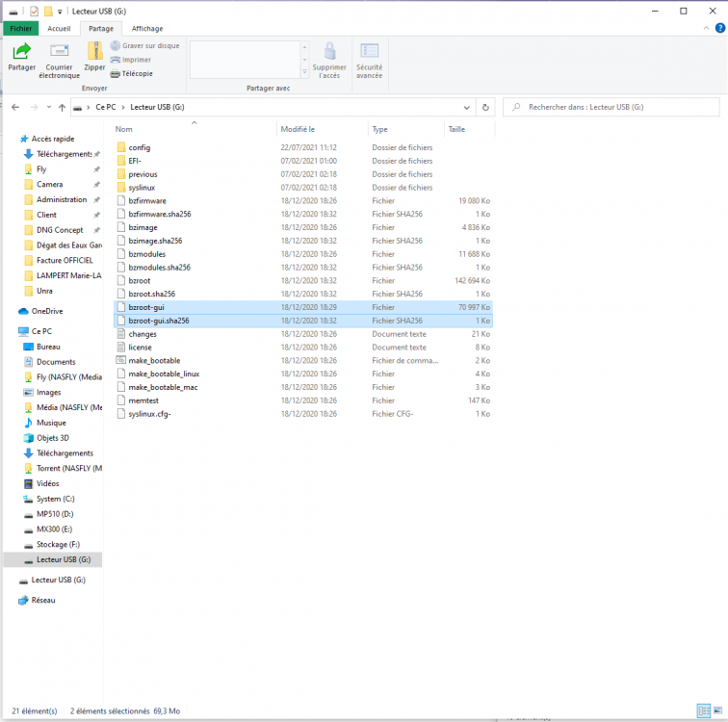Expand the Partager avec list more arrow
Viewport: 728px width, 722px height.
click(x=304, y=72)
